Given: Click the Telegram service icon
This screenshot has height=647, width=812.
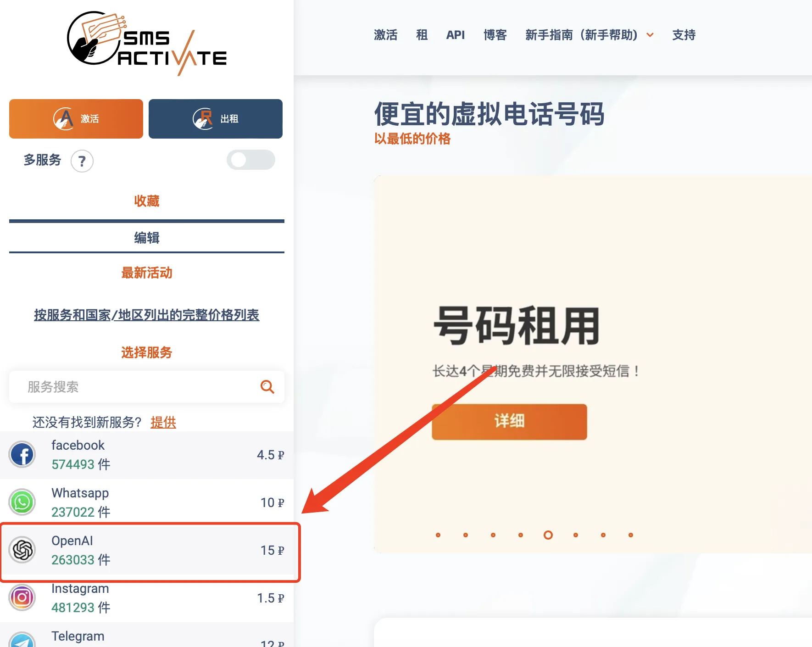Looking at the screenshot, I should tap(22, 641).
